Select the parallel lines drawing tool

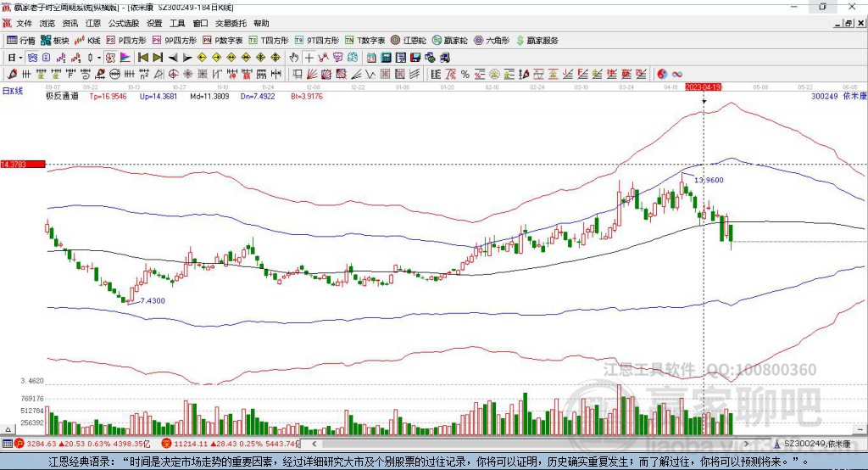pyautogui.click(x=414, y=74)
